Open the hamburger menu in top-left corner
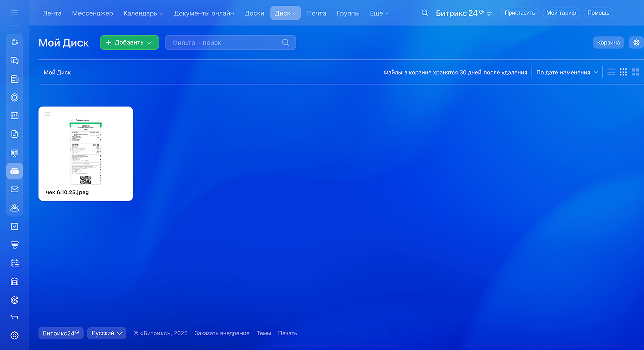The height and width of the screenshot is (350, 644). pos(14,13)
